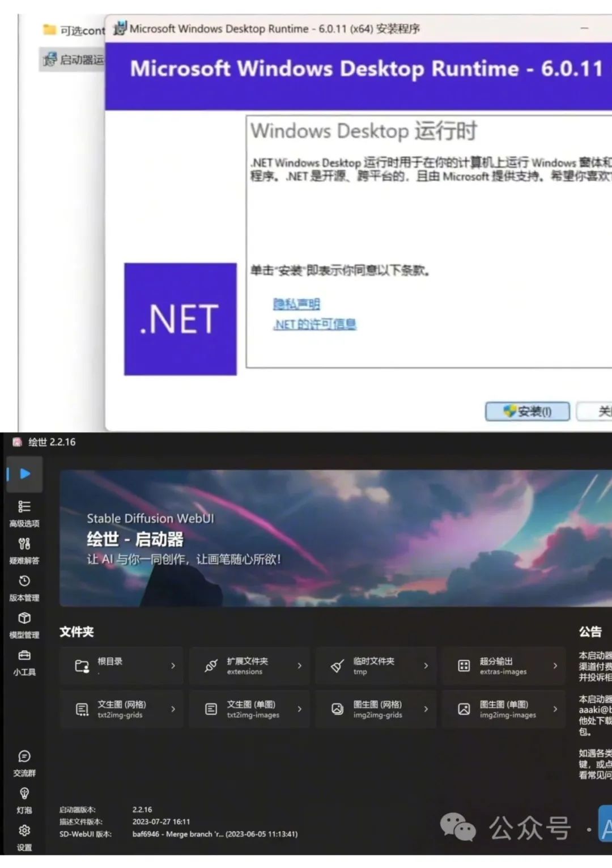Click the Windows Desktop 运行时 heading
The image size is (612, 868).
pos(364,131)
